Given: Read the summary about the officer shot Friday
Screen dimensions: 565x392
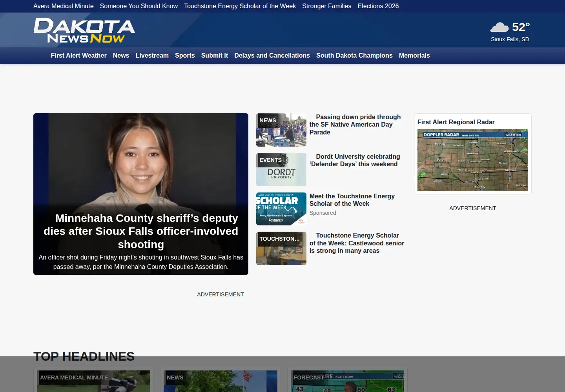Looking at the screenshot, I should click(141, 262).
